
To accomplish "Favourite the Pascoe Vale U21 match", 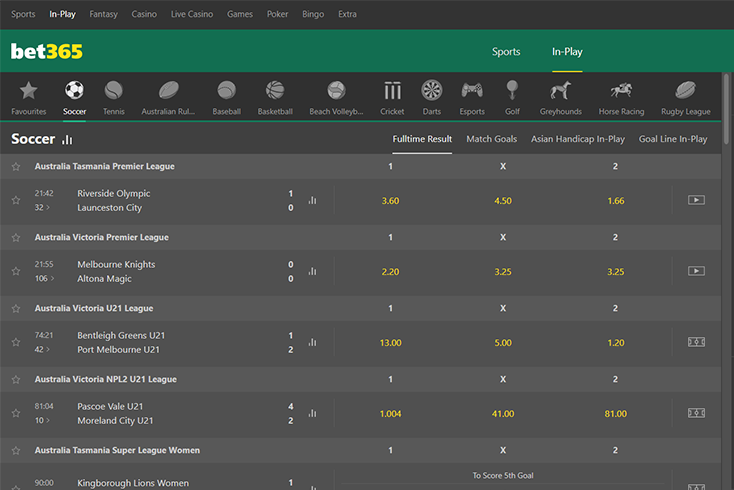I will point(16,413).
